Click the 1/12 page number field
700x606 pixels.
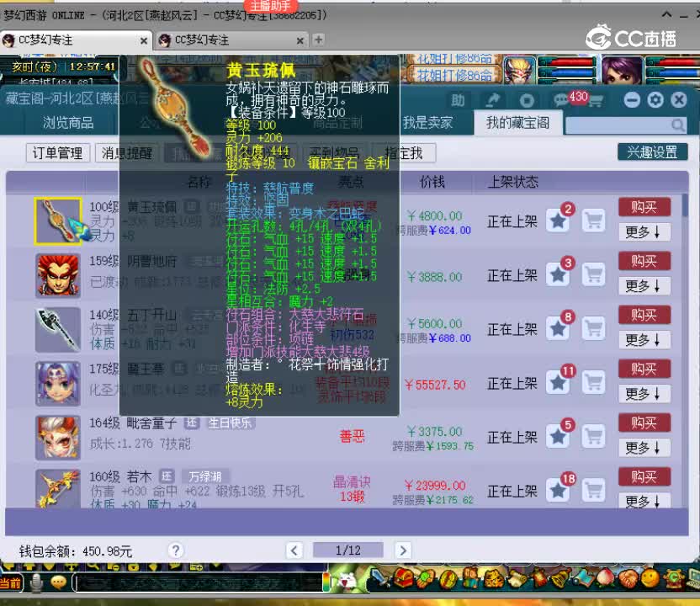click(x=348, y=550)
